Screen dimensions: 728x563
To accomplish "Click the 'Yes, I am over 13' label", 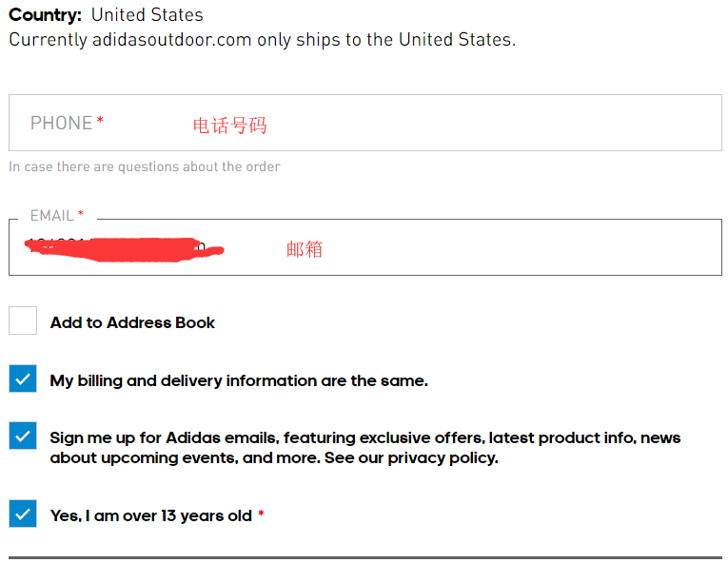I will pos(150,515).
